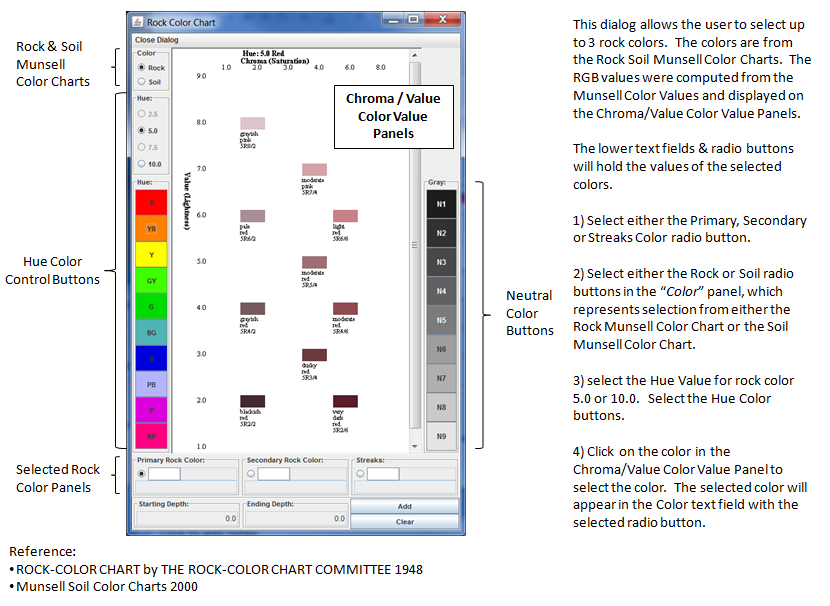Minimize the Rock Color Chart window
This screenshot has width=830, height=606.
tap(393, 21)
